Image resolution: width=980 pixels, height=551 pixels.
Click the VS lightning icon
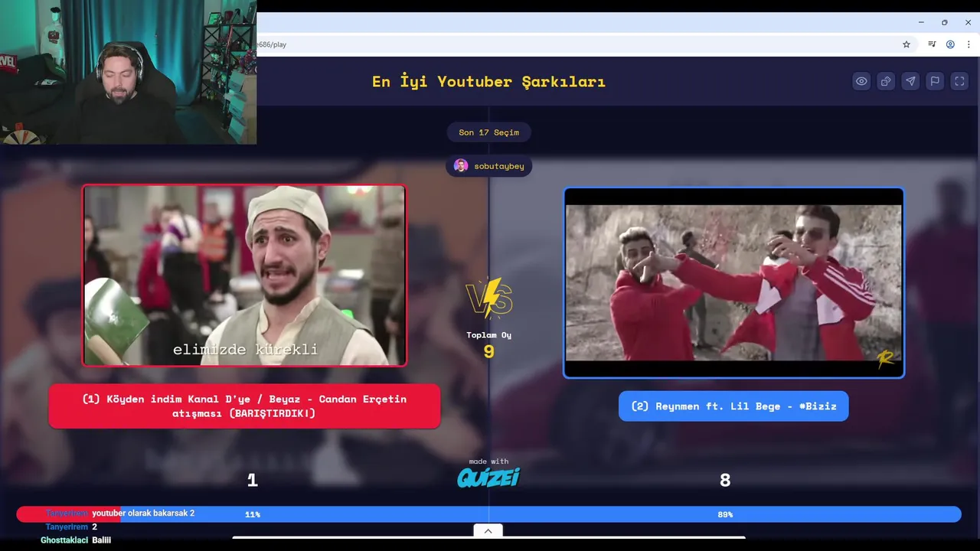pos(488,298)
